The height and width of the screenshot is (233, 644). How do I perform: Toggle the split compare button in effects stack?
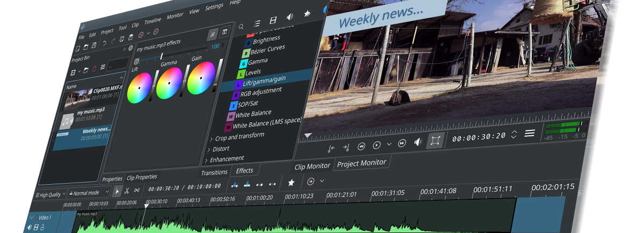(224, 32)
